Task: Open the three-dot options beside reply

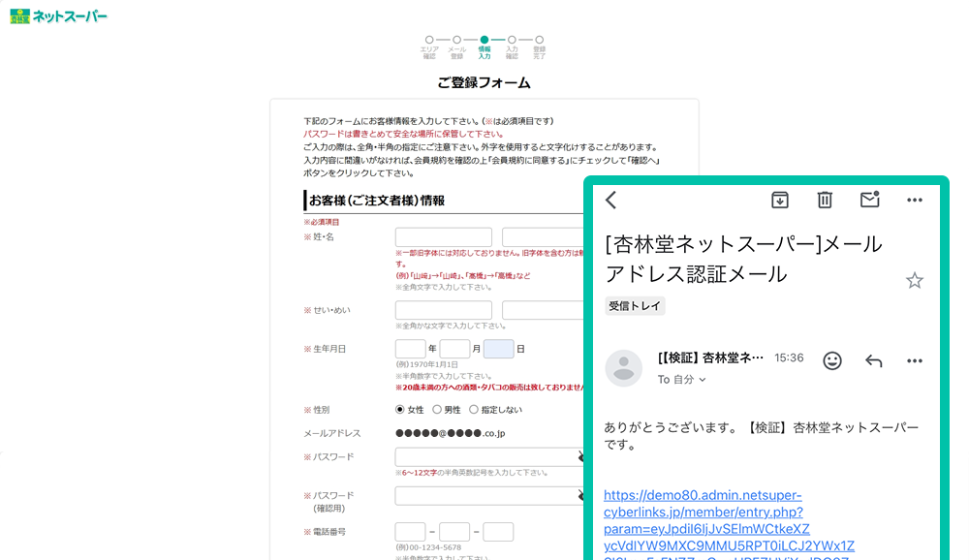Action: click(x=915, y=360)
